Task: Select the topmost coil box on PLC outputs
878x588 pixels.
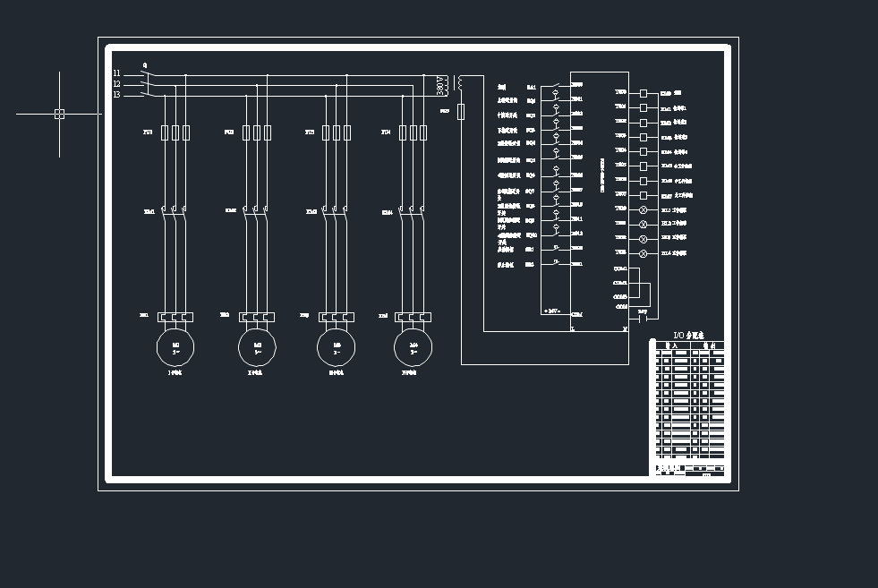Action: (x=644, y=93)
